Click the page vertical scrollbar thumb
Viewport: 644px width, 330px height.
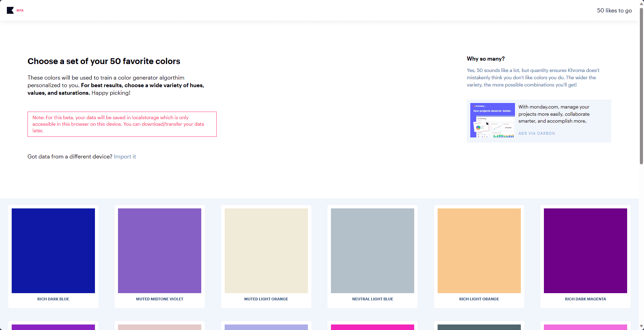pyautogui.click(x=641, y=86)
